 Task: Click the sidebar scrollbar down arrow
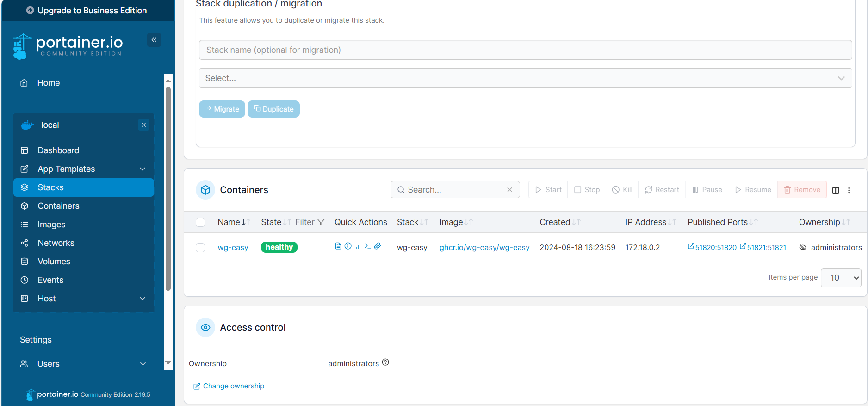pos(168,363)
